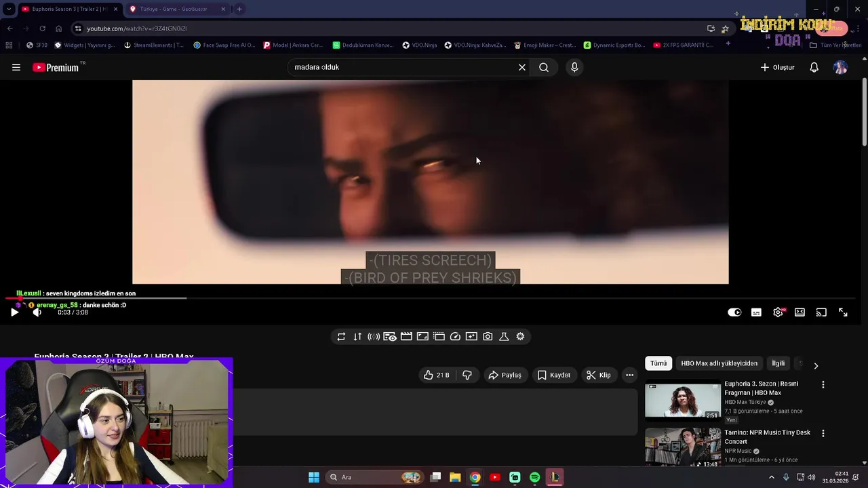Screen dimensions: 868x488
Task: Open Tüm Yer İşaretleri bookmarks folder
Action: [835, 45]
